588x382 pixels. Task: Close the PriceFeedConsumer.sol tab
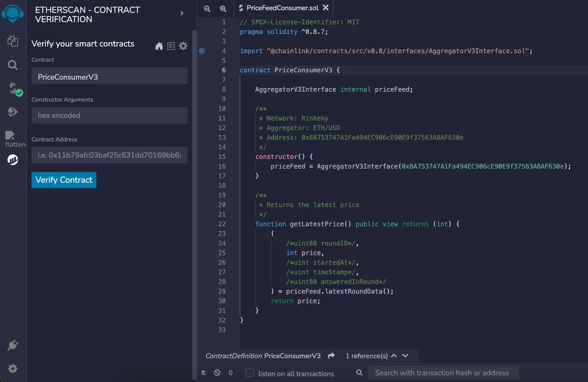326,8
